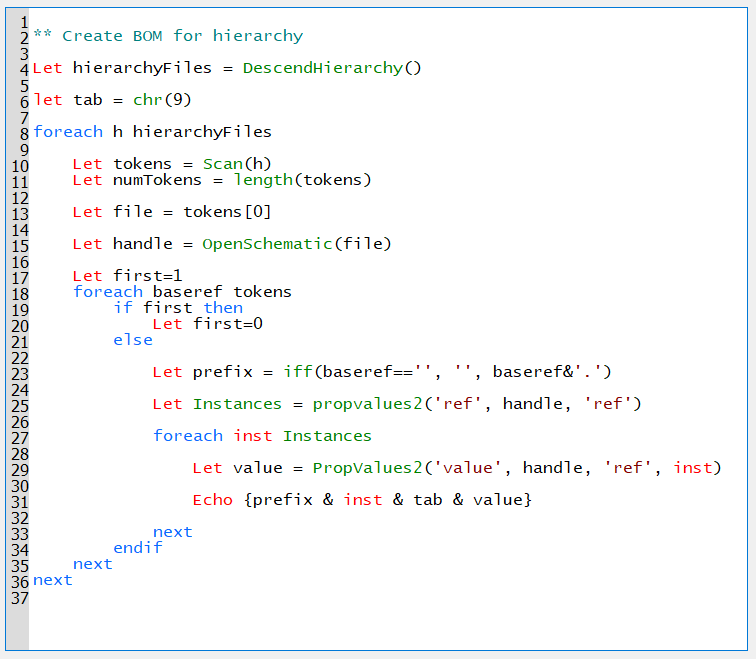
Task: Click the "else" keyword
Action: pyautogui.click(x=132, y=340)
